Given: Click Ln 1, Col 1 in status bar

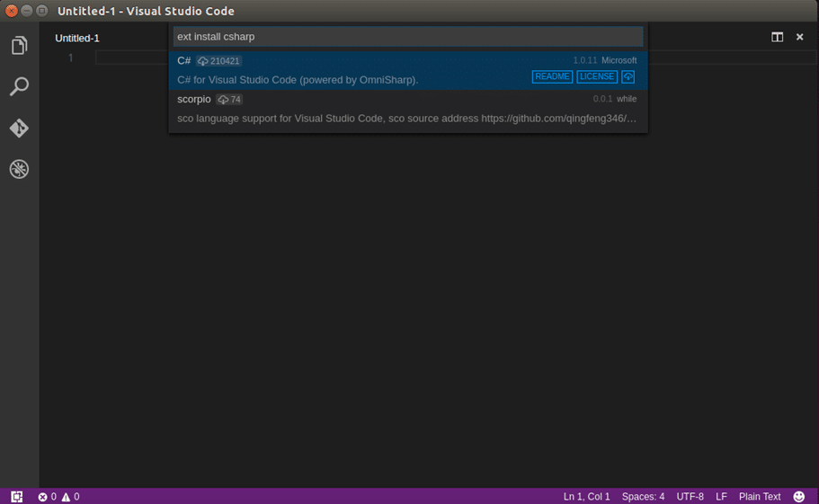Looking at the screenshot, I should tap(586, 497).
